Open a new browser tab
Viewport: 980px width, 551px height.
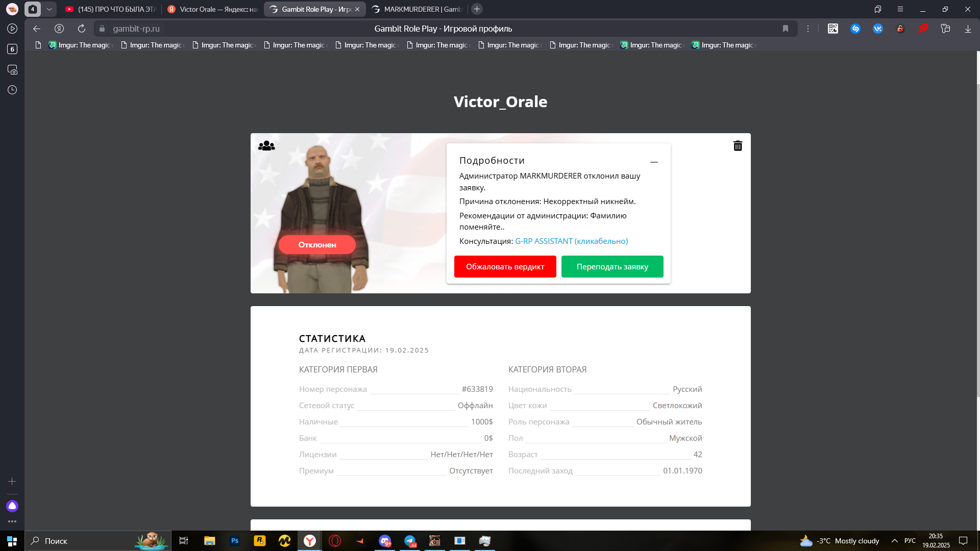[477, 9]
